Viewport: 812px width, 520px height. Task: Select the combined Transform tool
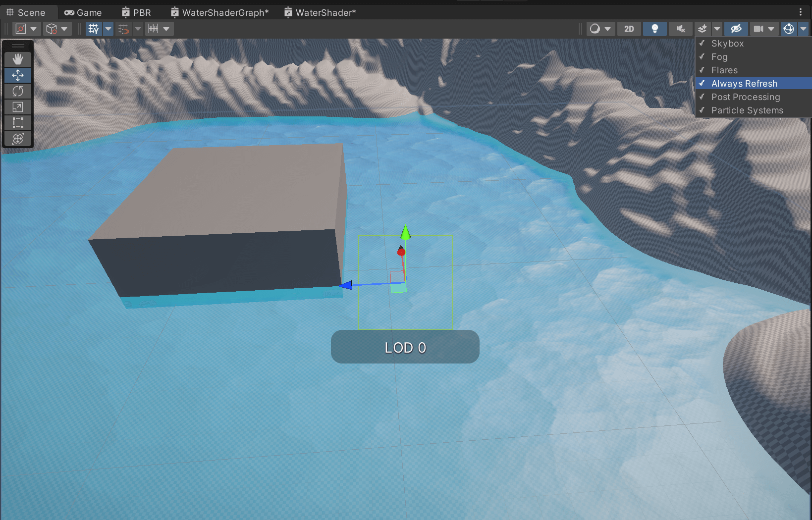click(18, 139)
